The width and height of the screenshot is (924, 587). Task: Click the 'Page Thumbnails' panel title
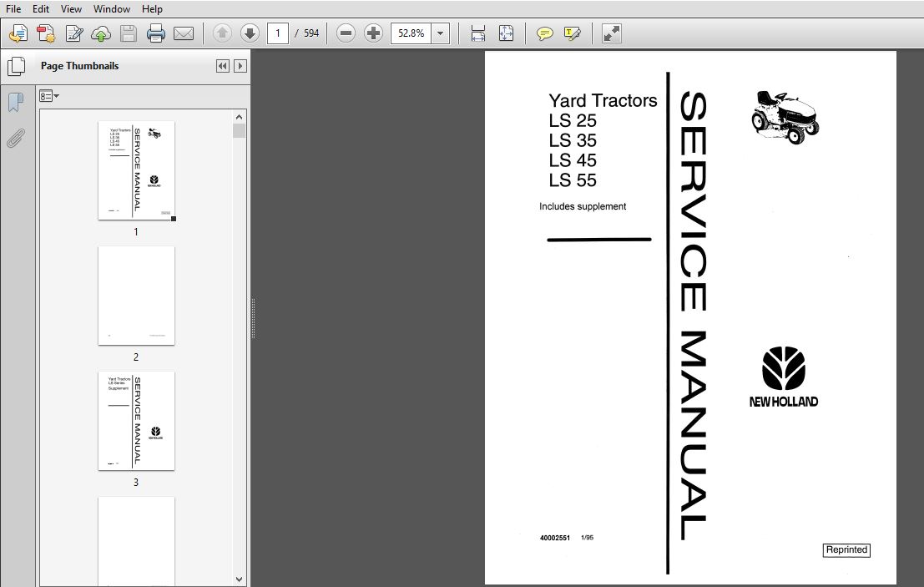79,66
